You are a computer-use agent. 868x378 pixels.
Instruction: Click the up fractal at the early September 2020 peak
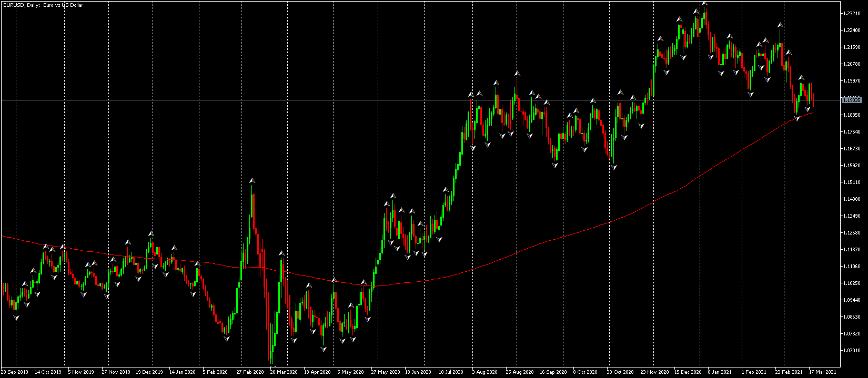pyautogui.click(x=517, y=73)
